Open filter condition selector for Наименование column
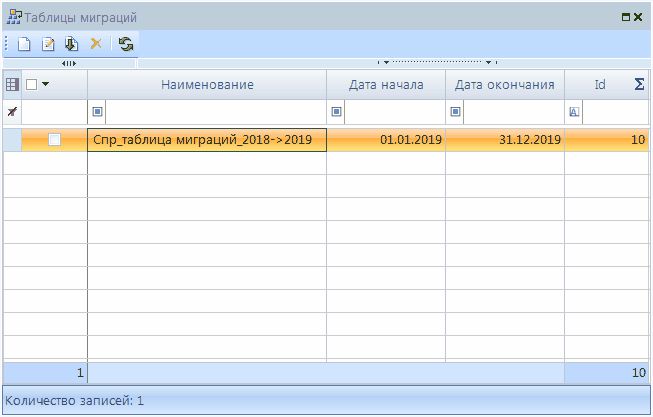This screenshot has width=653, height=417. (97, 112)
